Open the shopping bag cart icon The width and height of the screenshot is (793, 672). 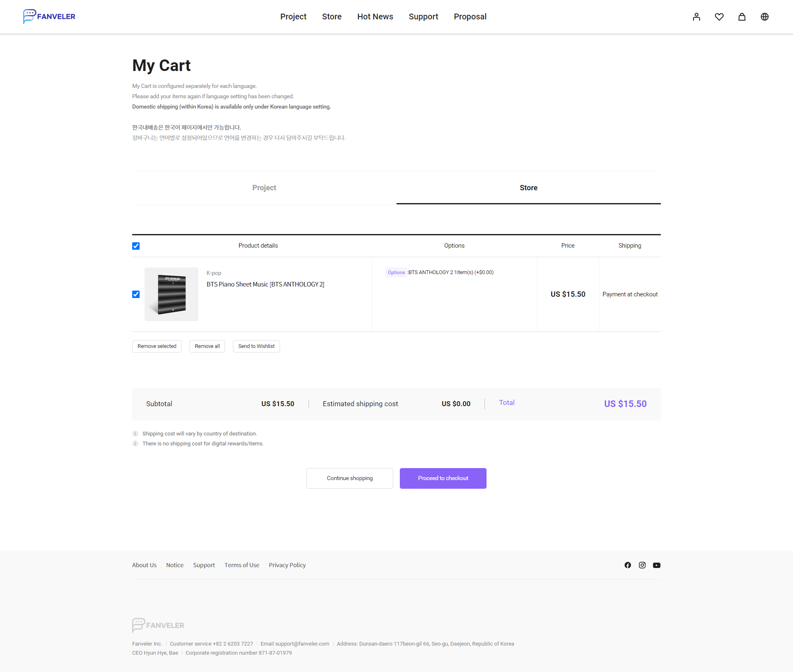(x=742, y=17)
